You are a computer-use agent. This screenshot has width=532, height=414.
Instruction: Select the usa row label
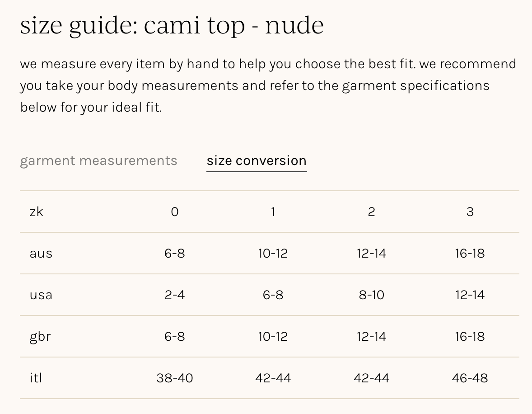click(41, 295)
